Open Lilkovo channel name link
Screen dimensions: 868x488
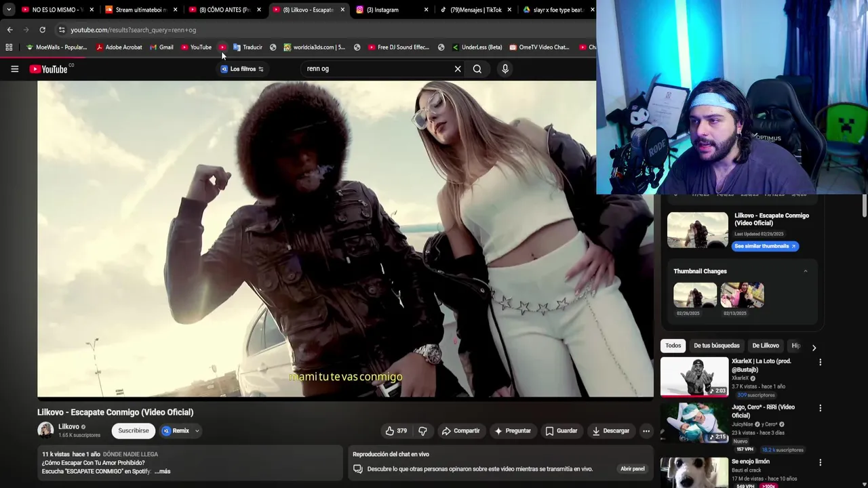click(68, 427)
